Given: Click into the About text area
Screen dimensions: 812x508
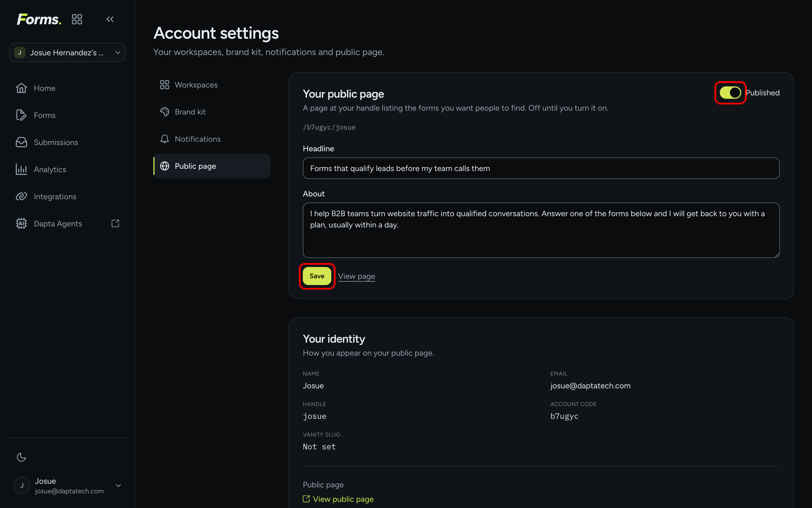Looking at the screenshot, I should click(x=541, y=230).
